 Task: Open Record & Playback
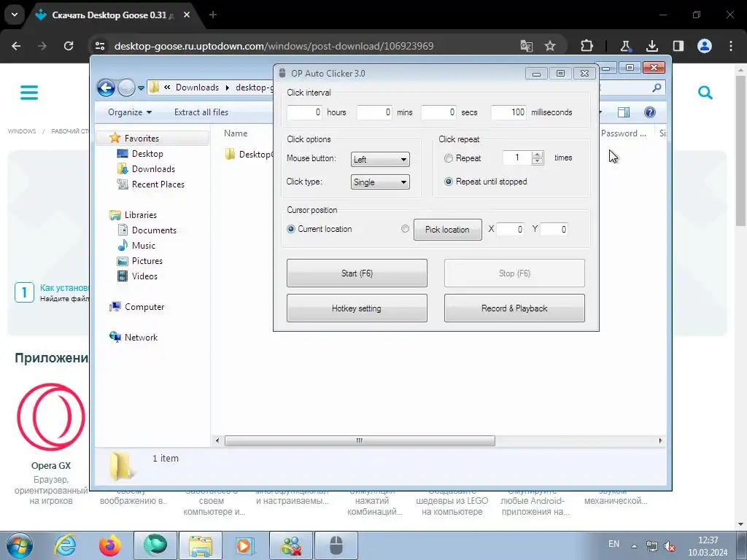tap(514, 308)
